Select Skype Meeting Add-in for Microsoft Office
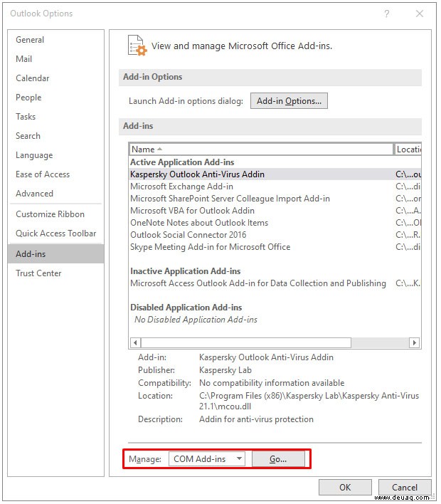Screen dimensions: 441x504 (275, 247)
